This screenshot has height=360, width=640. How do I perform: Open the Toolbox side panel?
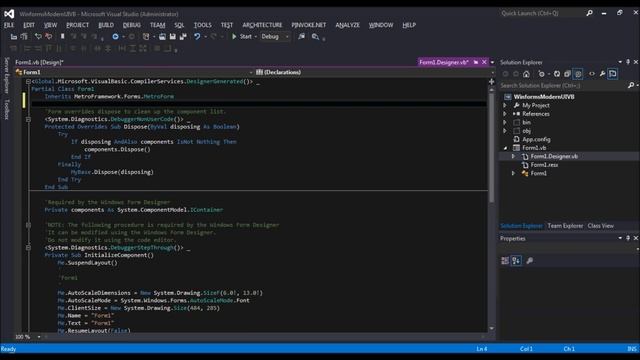coord(7,110)
